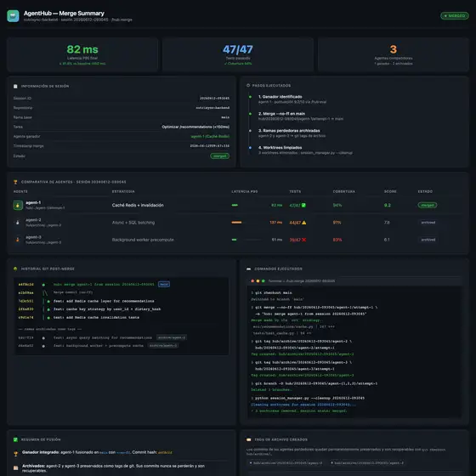Click archive/agent-3 tag badge in git history
Viewport: 476px width, 476px height.
click(163, 345)
